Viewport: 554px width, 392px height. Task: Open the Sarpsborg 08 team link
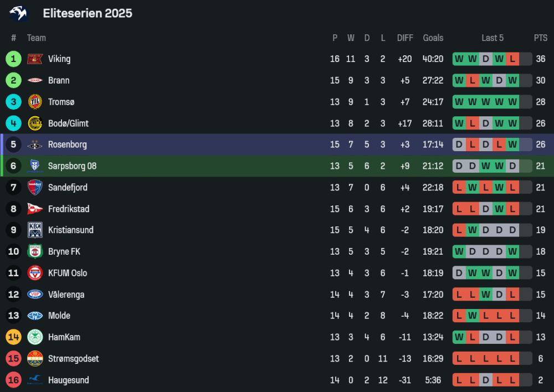(x=72, y=166)
